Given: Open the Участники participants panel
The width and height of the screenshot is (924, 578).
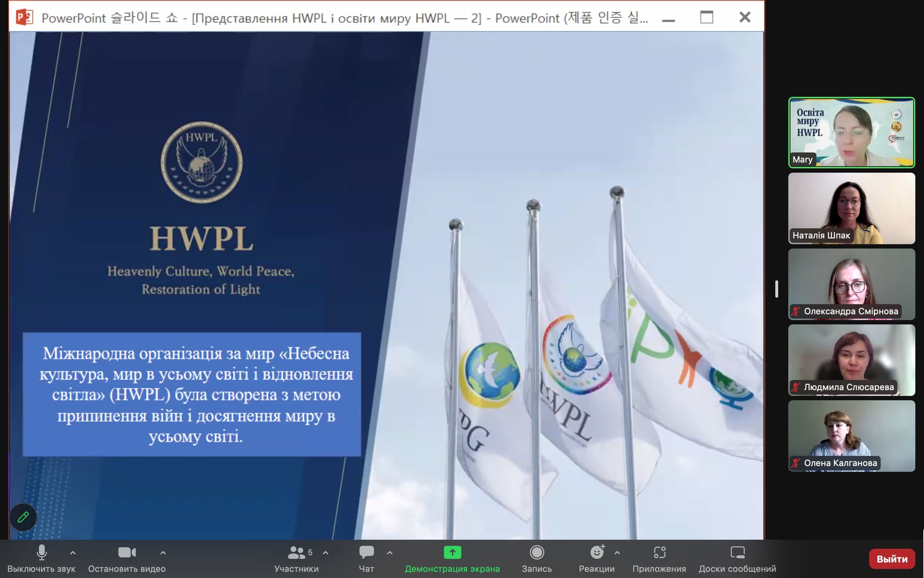Looking at the screenshot, I should (x=297, y=558).
